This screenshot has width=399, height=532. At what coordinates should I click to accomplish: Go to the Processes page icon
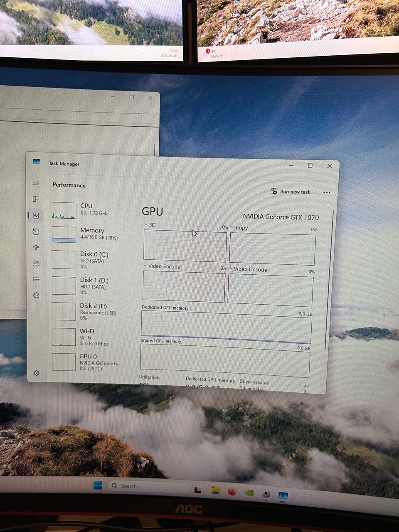click(36, 199)
